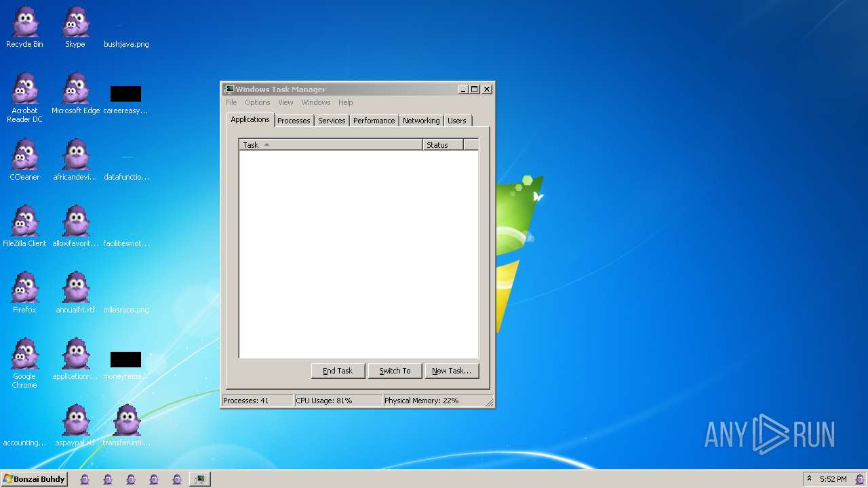This screenshot has width=868, height=488.
Task: Switch to the Performance tab
Action: pos(374,121)
